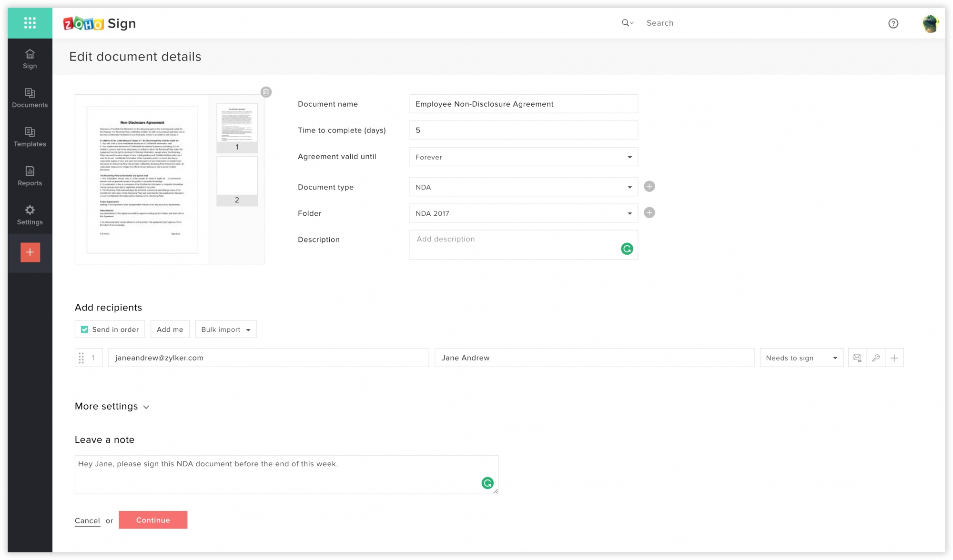This screenshot has height=560, width=953.
Task: Click Grammarly icon in the note box
Action: 487,483
